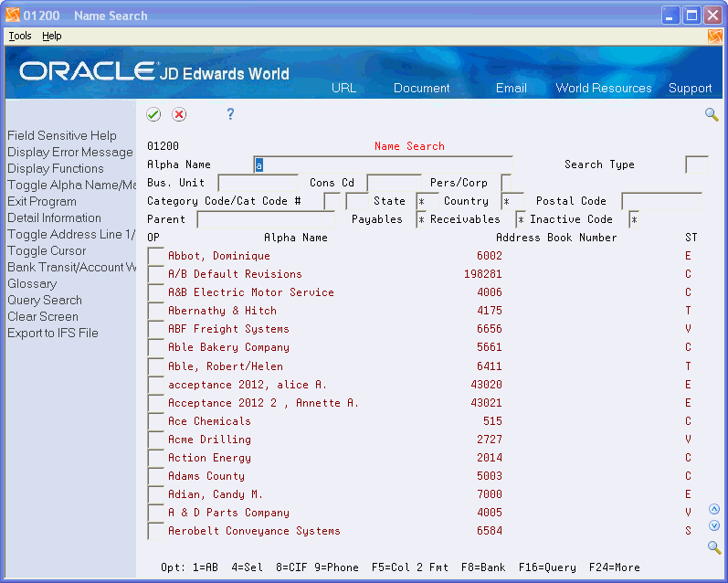Focus the Pers/Corp field
The height and width of the screenshot is (583, 728).
[x=506, y=183]
